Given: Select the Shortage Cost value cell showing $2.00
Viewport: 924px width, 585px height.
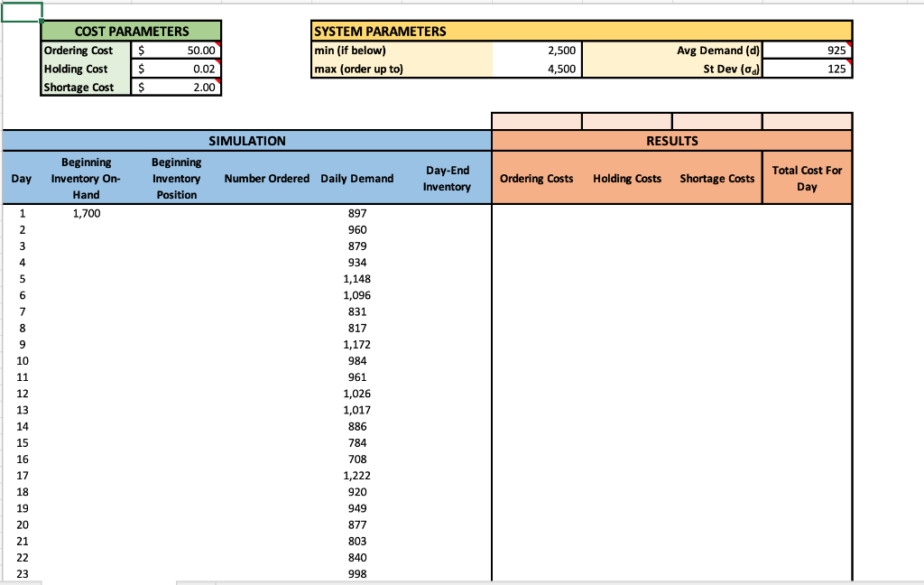Looking at the screenshot, I should pyautogui.click(x=177, y=87).
